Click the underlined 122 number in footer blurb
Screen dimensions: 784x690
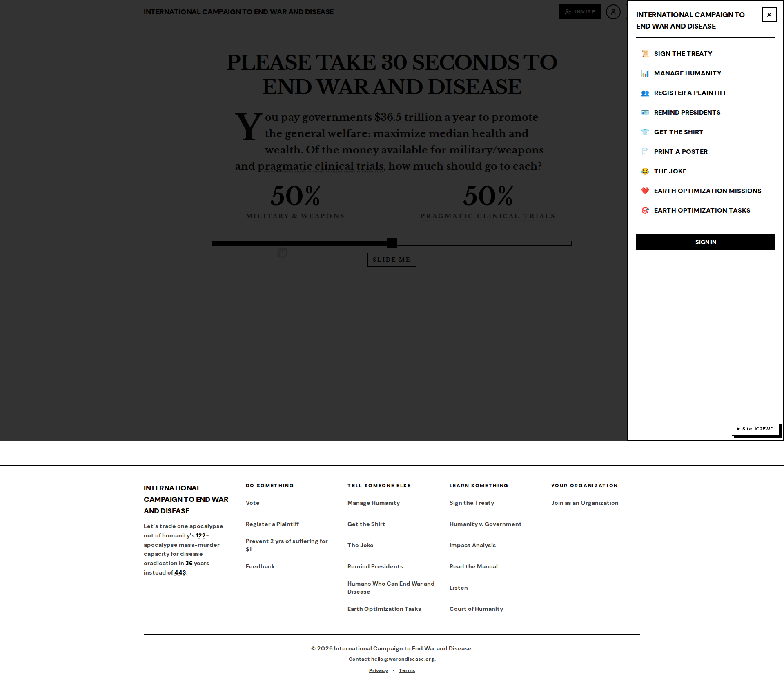[200, 535]
